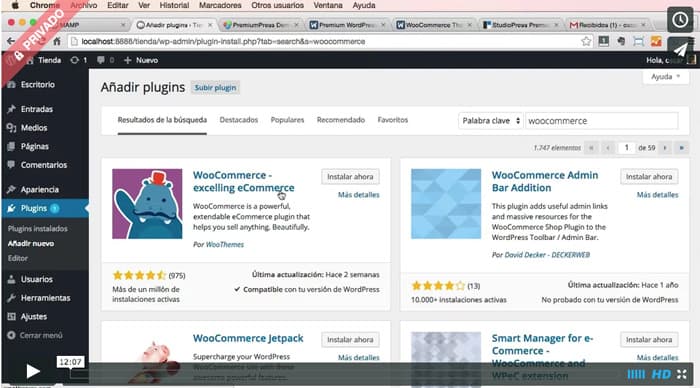This screenshot has width=700, height=388.
Task: Bookmark this page with the star icon
Action: (586, 42)
